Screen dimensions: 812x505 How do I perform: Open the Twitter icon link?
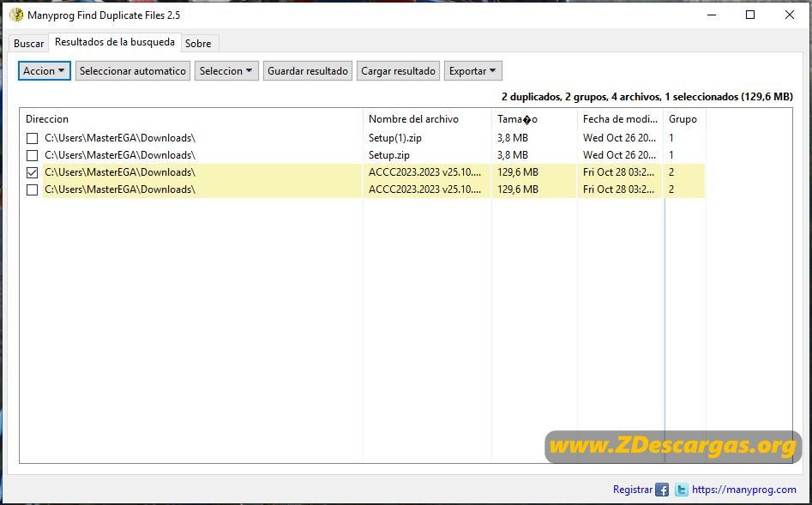click(682, 490)
